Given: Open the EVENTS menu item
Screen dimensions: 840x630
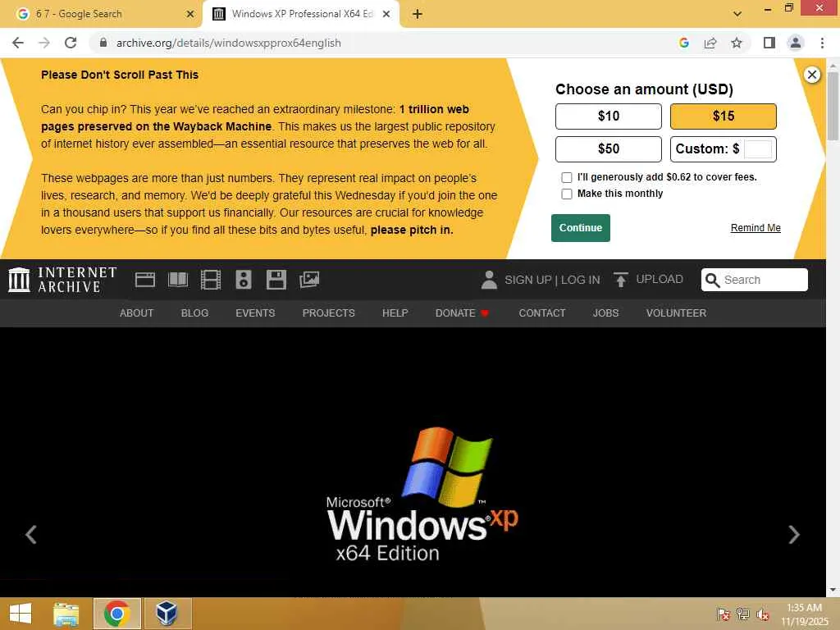Looking at the screenshot, I should (255, 313).
